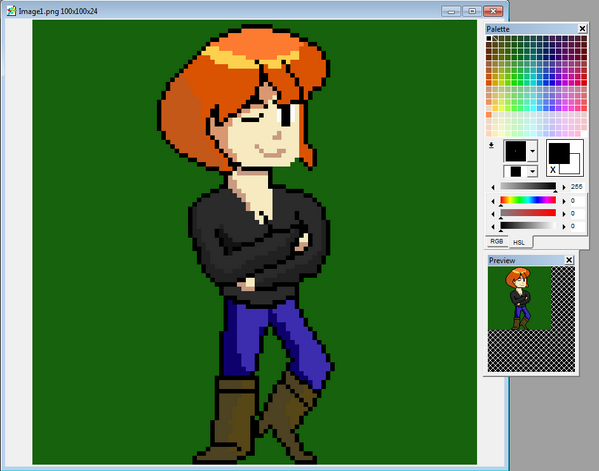Click the luminance value field beside gray slider
This screenshot has height=471, width=599.
(577, 226)
